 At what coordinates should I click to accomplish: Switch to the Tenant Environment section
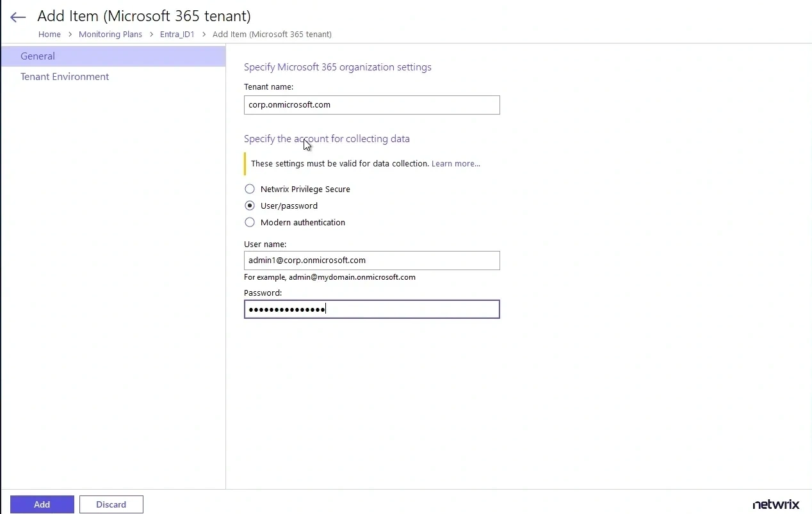tap(65, 76)
